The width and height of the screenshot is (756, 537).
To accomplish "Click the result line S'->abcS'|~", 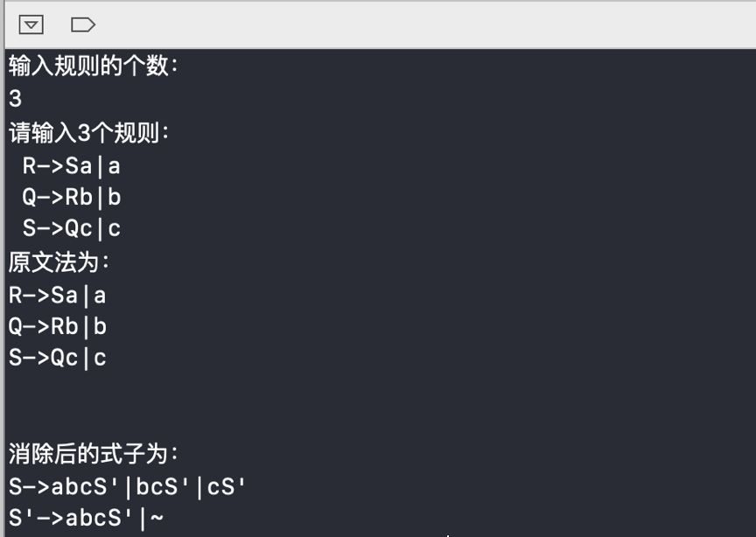I will 87,519.
